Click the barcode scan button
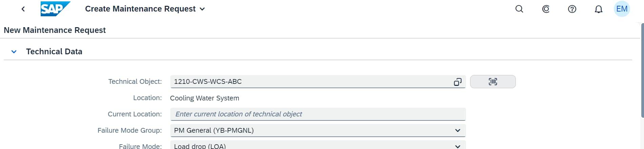 point(493,82)
